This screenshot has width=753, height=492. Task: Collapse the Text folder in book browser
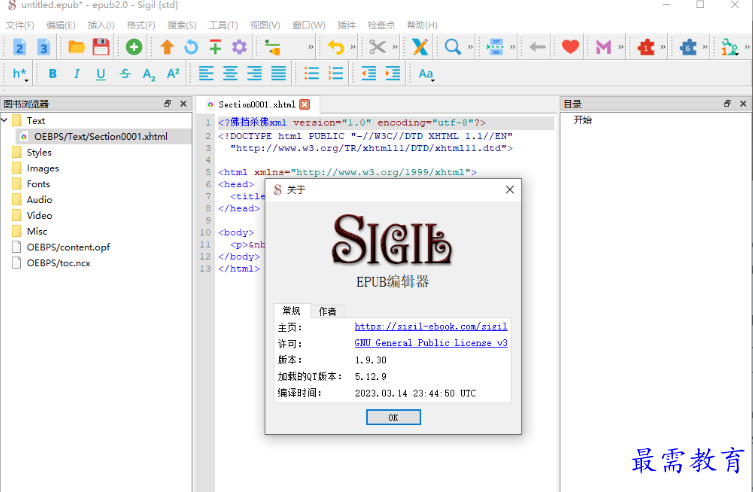coord(6,121)
